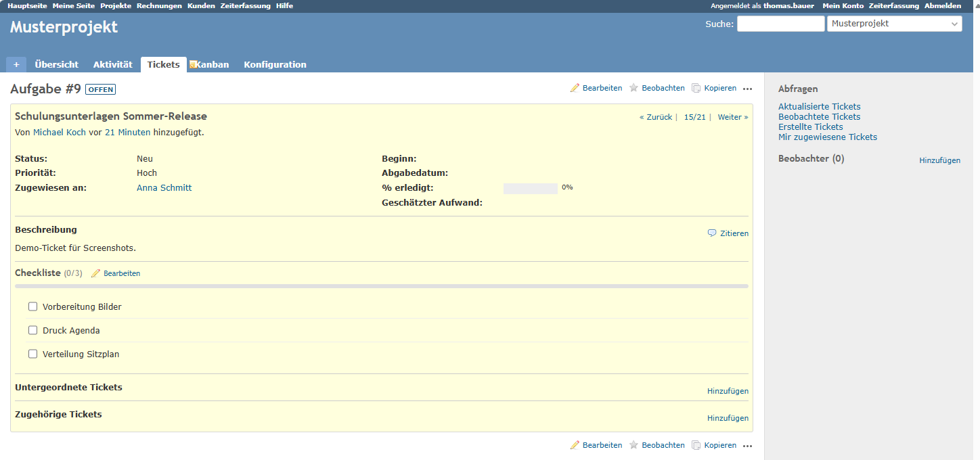Screen dimensions: 980x460
Task: Open the bottom ellipsis actions menu
Action: tap(747, 445)
